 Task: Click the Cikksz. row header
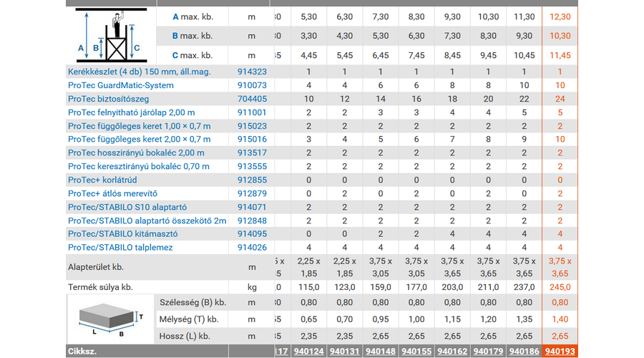82,352
